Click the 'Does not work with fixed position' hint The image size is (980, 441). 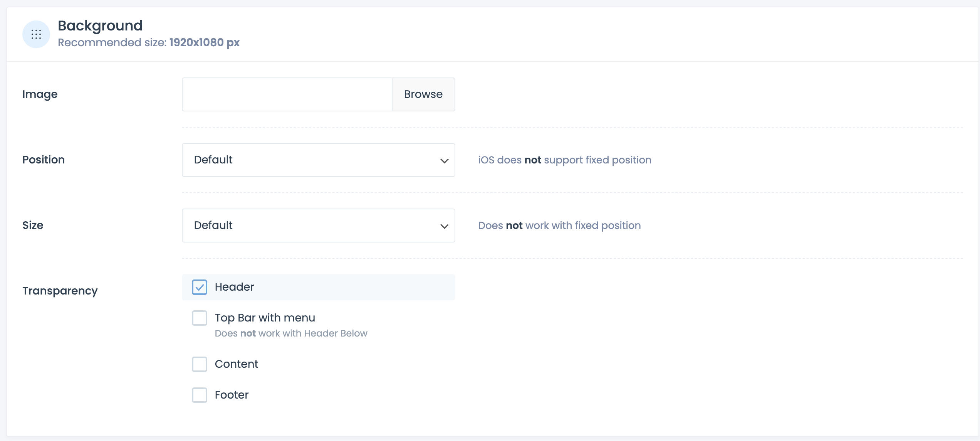(x=559, y=226)
